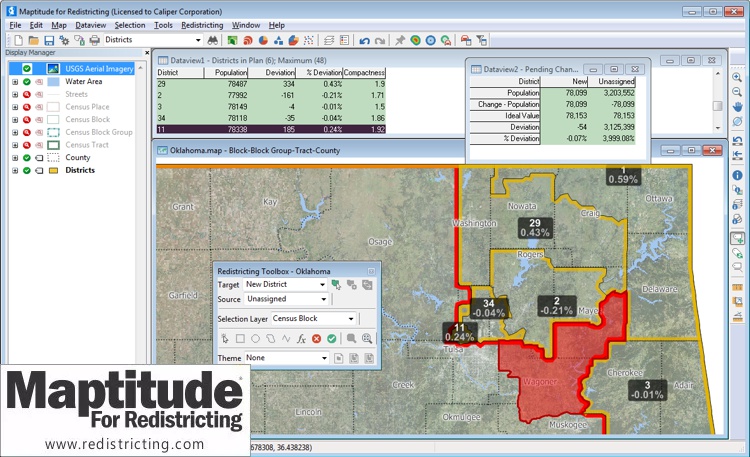Expand the Census Tract layer tree node
This screenshot has width=750, height=457.
pos(15,145)
